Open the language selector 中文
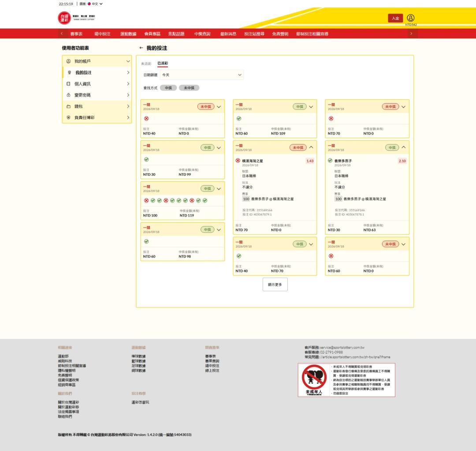 point(95,4)
